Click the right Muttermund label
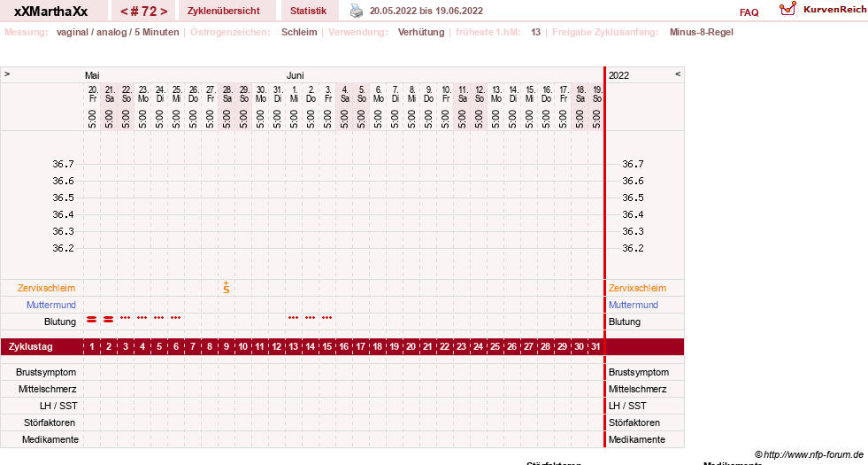The image size is (868, 465). [634, 305]
